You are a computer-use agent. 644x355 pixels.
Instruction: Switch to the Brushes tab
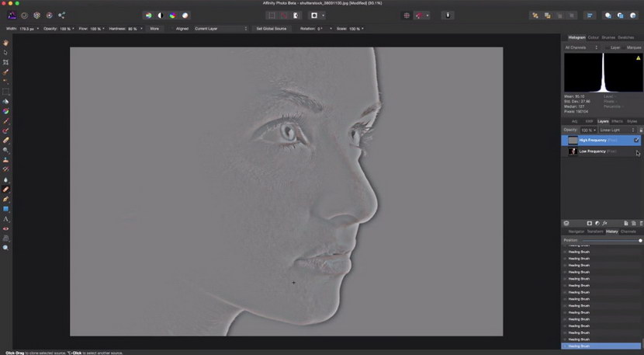(608, 37)
